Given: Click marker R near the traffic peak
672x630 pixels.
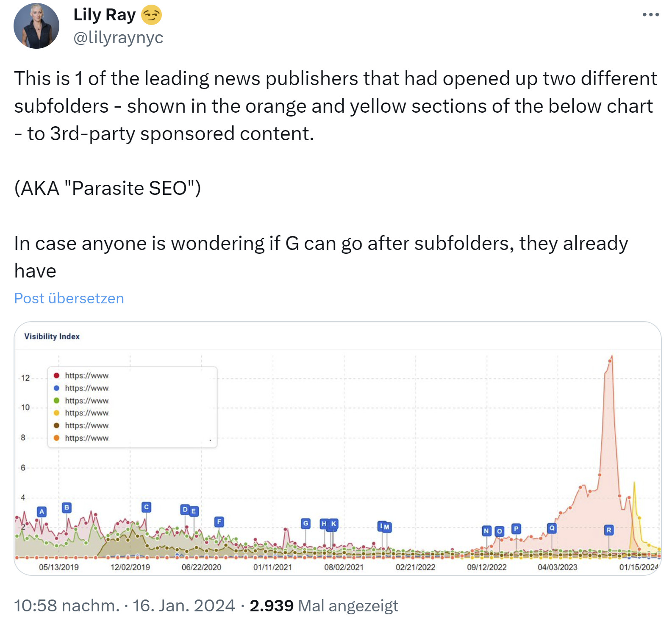Looking at the screenshot, I should click(x=609, y=530).
